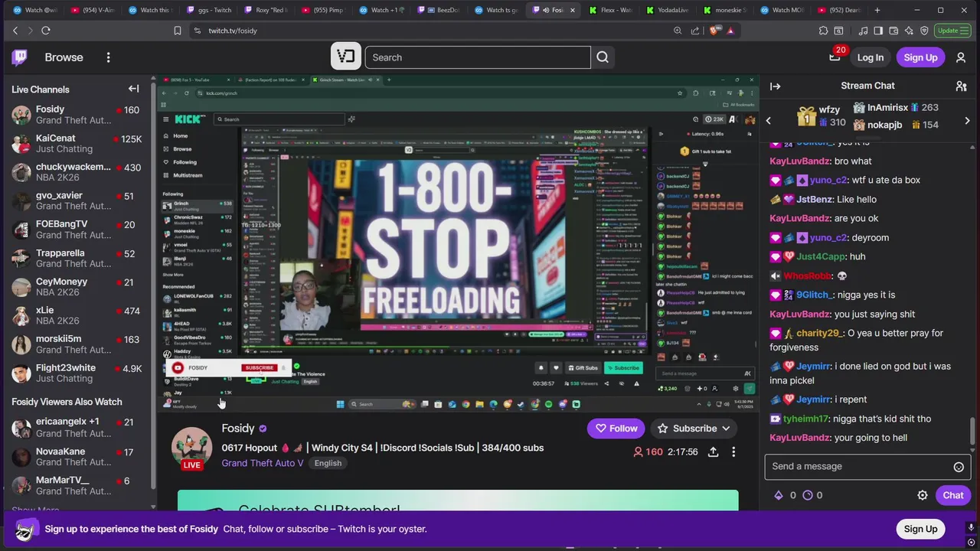Open chat settings gear icon
This screenshot has width=980, height=551.
click(923, 495)
